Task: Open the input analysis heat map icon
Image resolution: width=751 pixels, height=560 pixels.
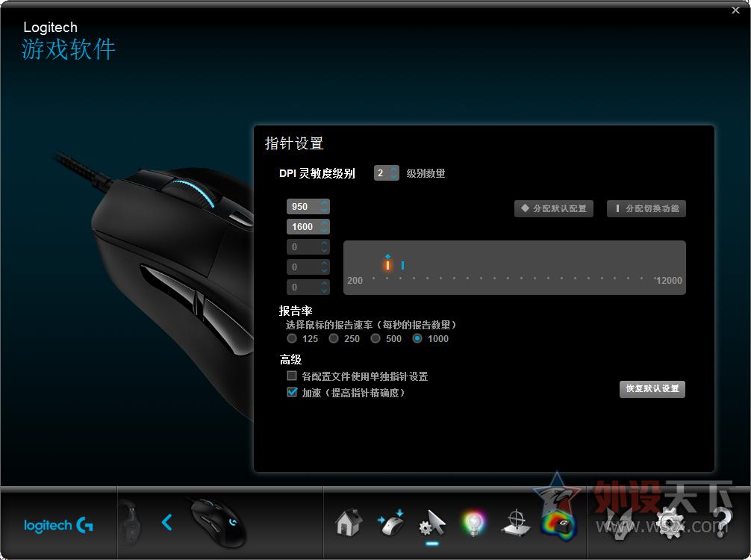Action: pos(558,525)
